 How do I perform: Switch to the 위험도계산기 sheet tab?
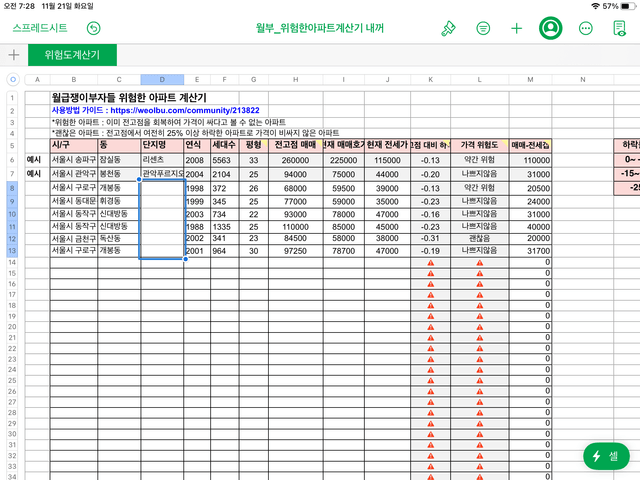[72, 55]
